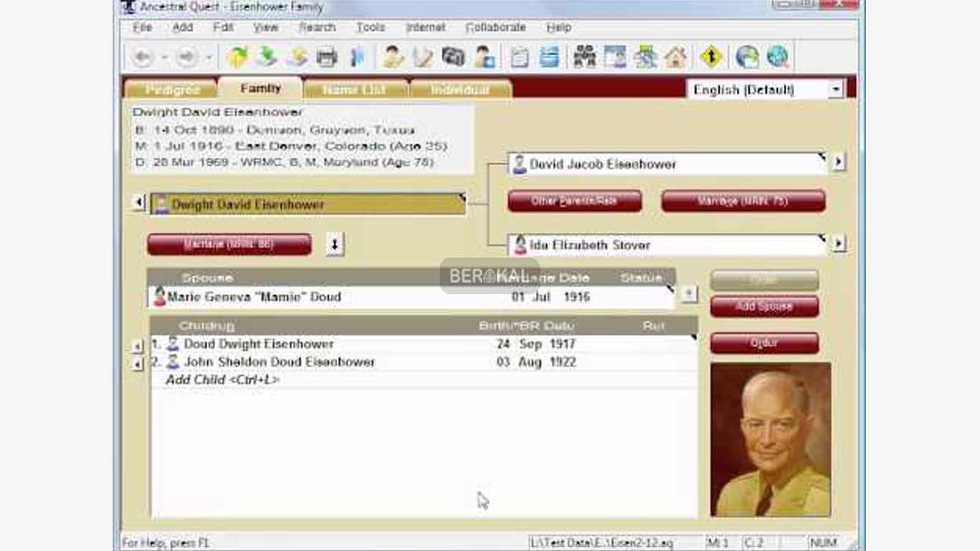Image resolution: width=980 pixels, height=551 pixels.
Task: Click the up-down swap arrow button
Action: 335,244
